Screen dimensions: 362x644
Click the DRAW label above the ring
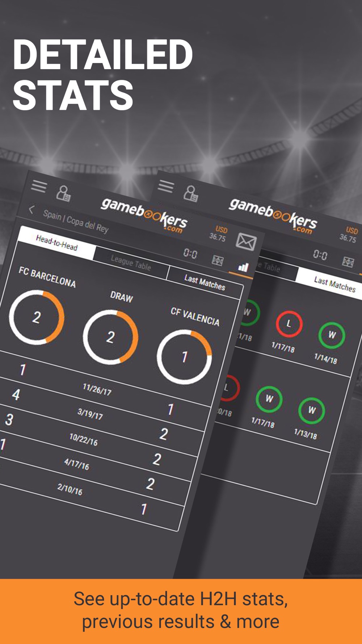click(x=122, y=297)
